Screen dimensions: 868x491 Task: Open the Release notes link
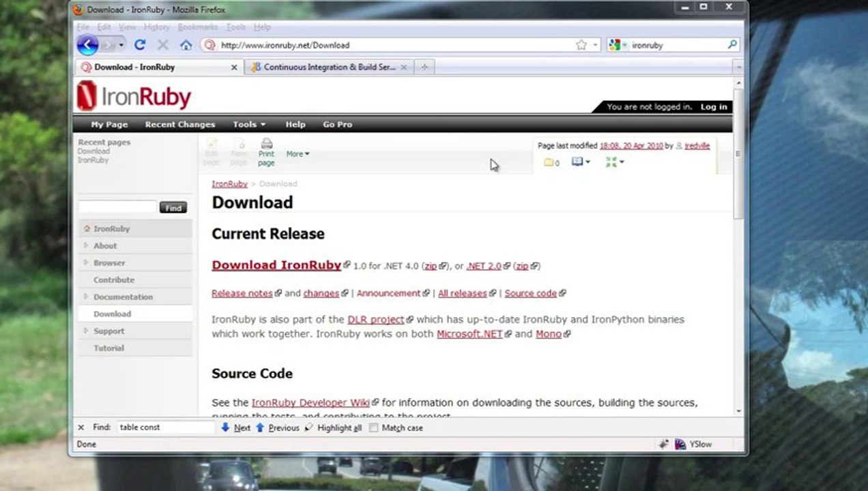242,293
